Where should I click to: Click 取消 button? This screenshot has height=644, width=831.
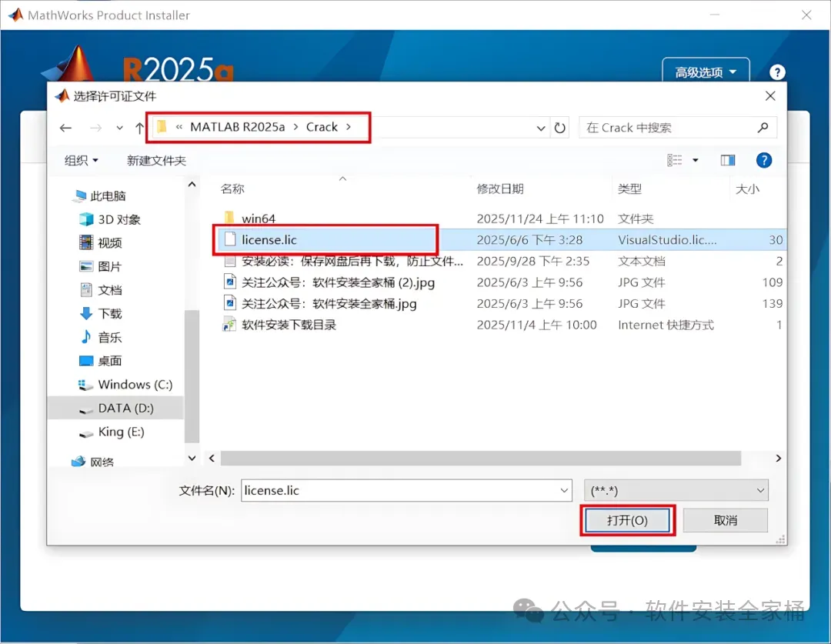point(725,520)
